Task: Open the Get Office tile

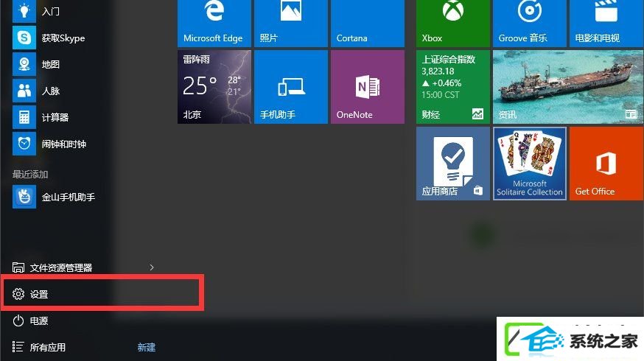Action: click(x=606, y=164)
